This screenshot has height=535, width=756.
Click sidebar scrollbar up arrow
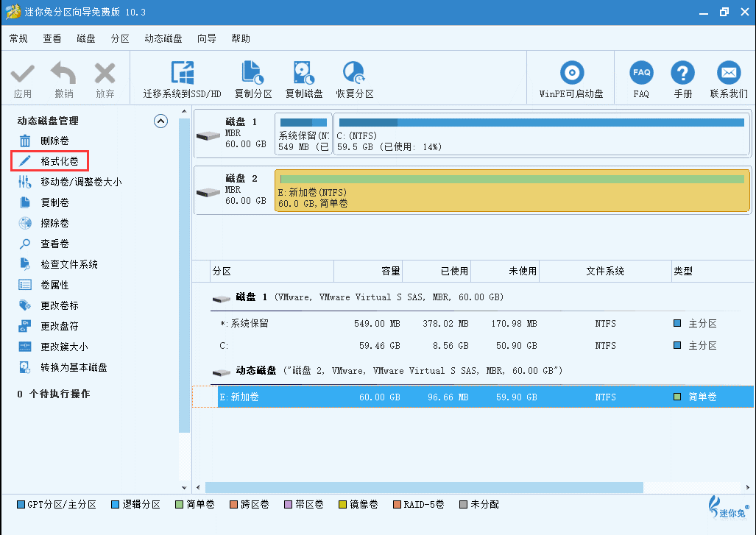(x=184, y=112)
